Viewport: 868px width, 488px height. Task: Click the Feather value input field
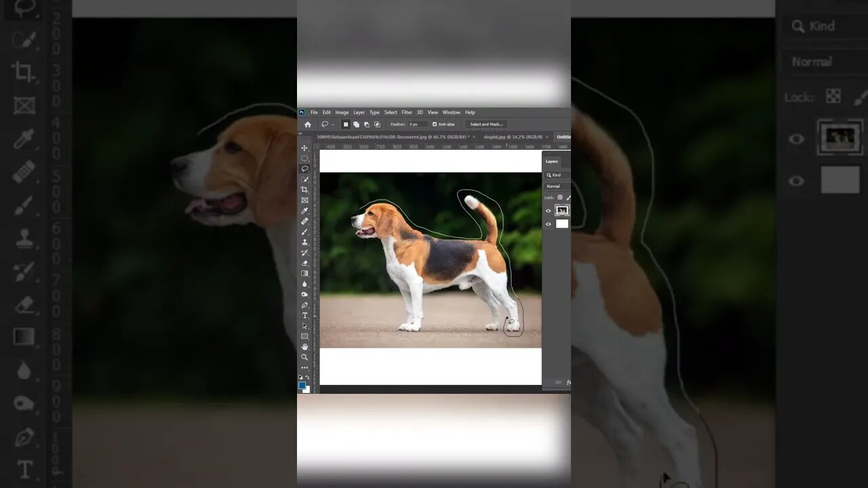click(x=418, y=125)
